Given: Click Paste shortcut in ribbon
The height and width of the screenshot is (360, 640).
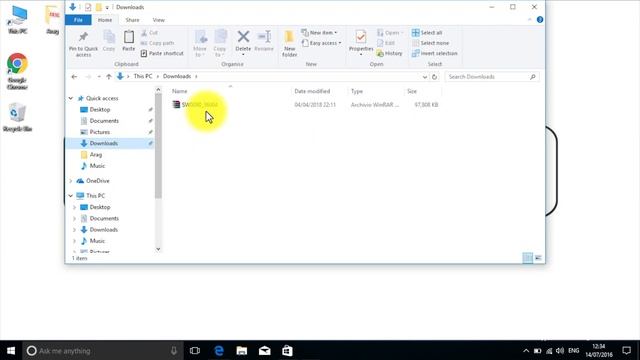Looking at the screenshot, I should pos(162,53).
